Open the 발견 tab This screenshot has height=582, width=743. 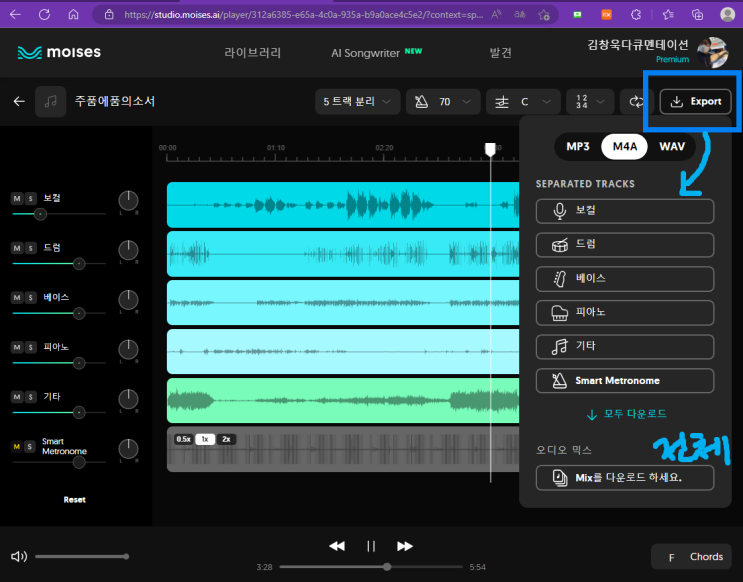tap(500, 53)
